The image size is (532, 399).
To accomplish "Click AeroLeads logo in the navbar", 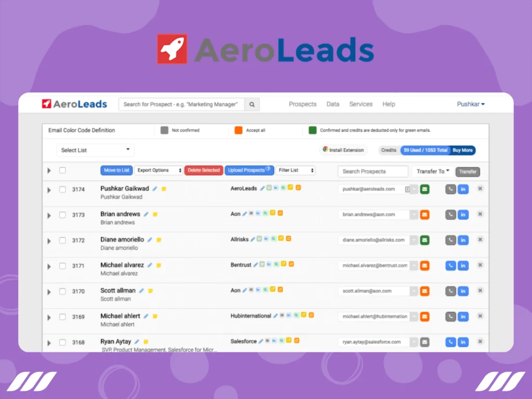I will point(74,104).
